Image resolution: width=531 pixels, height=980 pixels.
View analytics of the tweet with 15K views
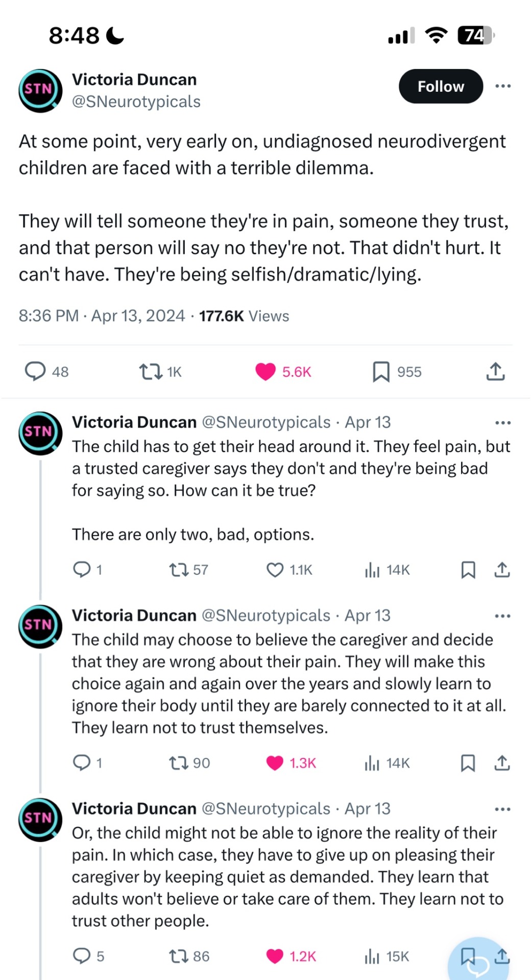[372, 956]
